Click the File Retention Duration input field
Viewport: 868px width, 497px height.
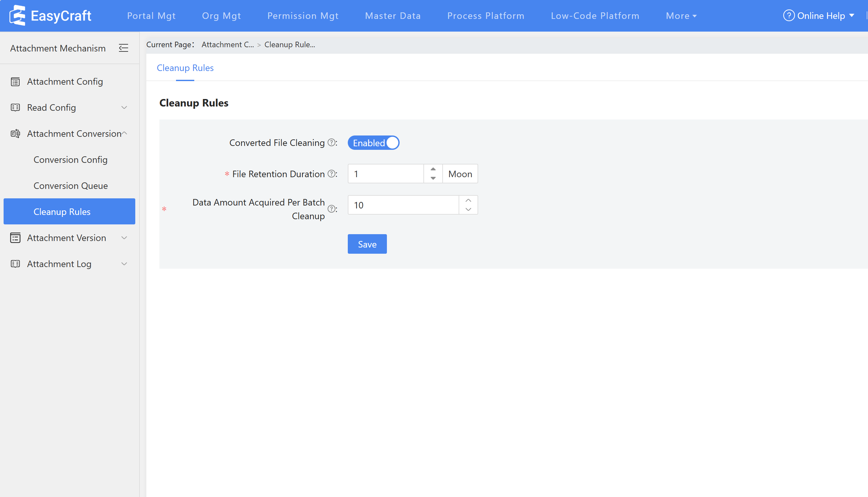click(x=385, y=174)
